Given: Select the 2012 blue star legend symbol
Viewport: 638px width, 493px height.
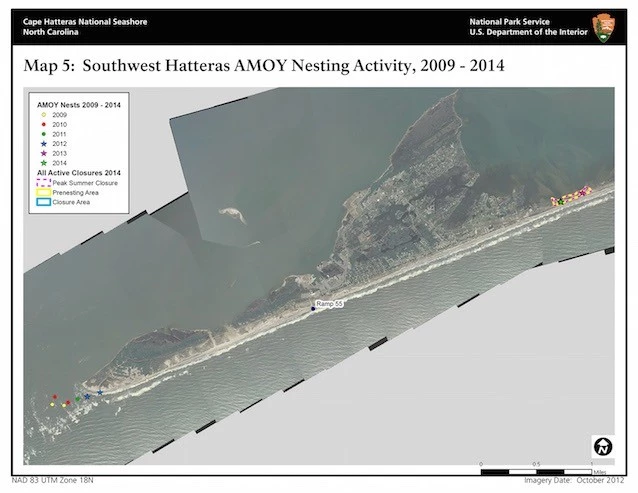Looking at the screenshot, I should pos(43,143).
